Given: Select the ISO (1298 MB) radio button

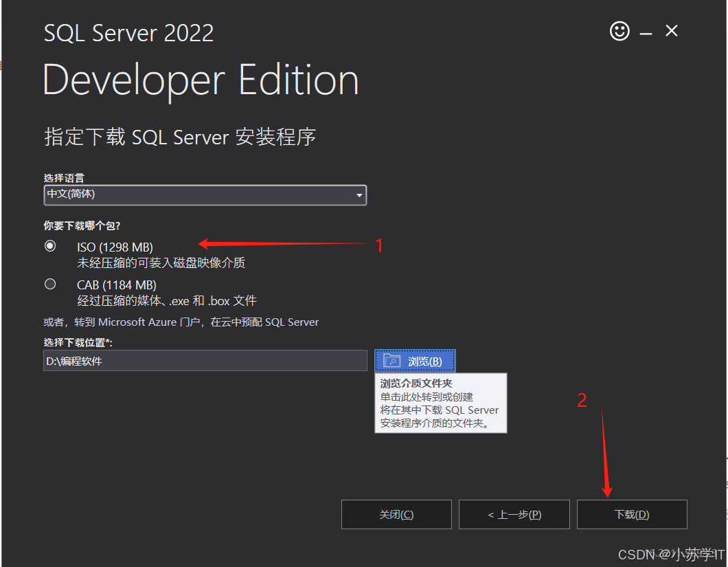Looking at the screenshot, I should [50, 246].
